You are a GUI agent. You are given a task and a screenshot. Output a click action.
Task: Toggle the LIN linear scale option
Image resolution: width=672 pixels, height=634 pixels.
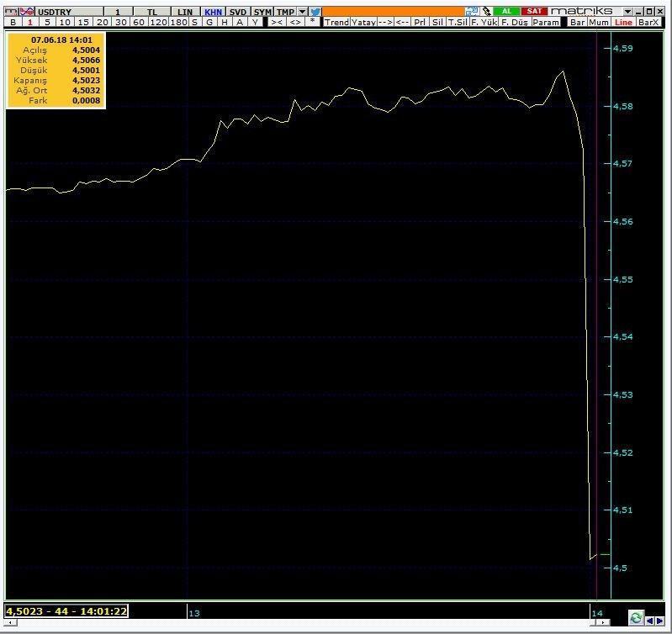[184, 12]
